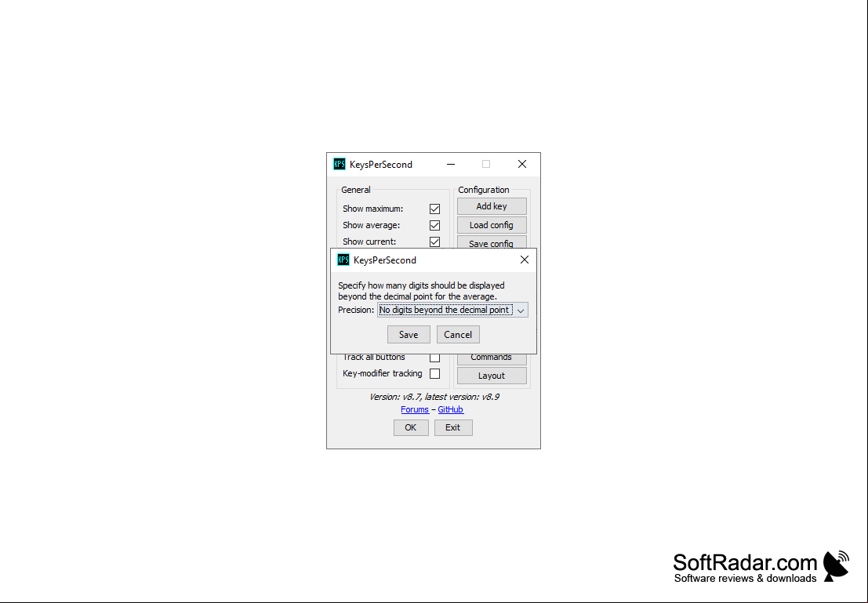Viewport: 868px width, 603px height.
Task: Enable Key-modifier tracking checkbox
Action: coord(434,374)
